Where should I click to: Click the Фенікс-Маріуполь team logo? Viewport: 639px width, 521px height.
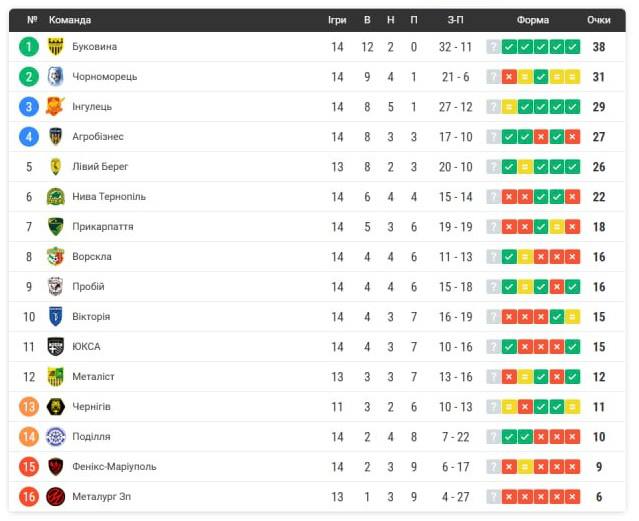click(55, 466)
